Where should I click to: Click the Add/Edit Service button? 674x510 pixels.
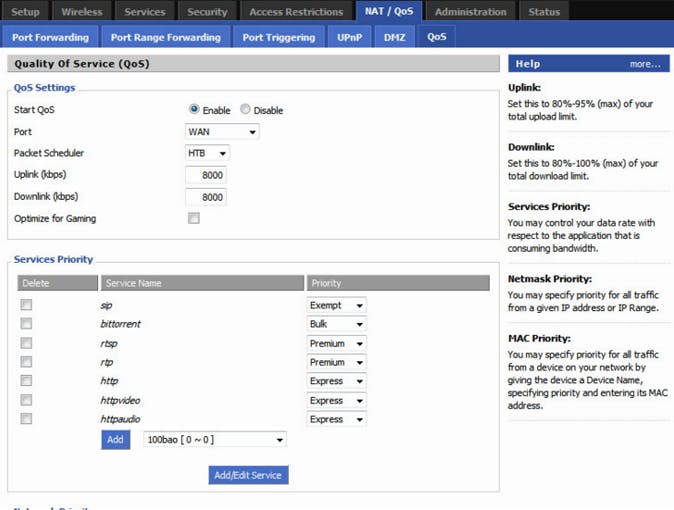click(248, 475)
